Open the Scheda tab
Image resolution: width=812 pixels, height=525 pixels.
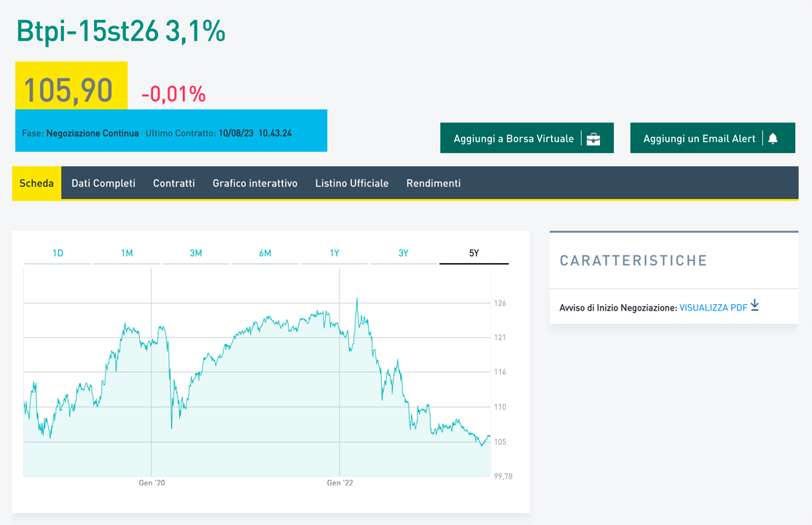click(x=36, y=184)
